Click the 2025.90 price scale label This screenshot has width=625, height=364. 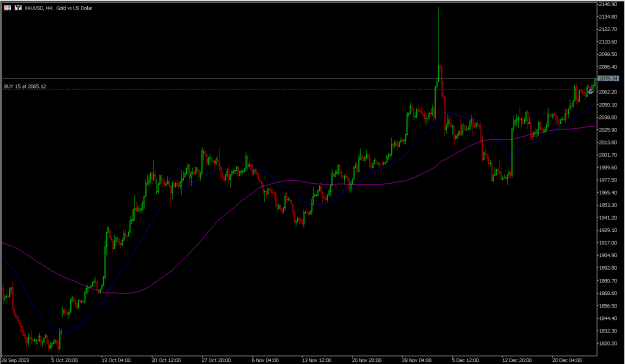click(608, 130)
